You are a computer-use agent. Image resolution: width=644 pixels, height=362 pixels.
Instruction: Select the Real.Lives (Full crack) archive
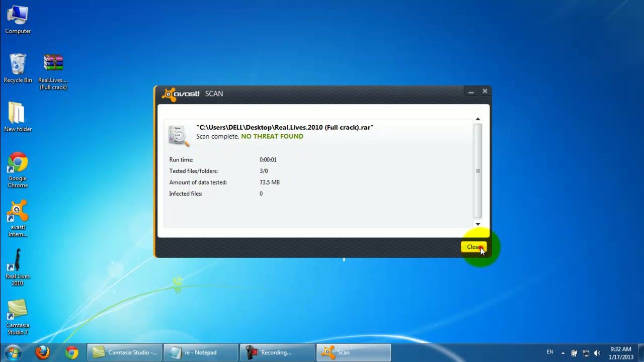53,72
